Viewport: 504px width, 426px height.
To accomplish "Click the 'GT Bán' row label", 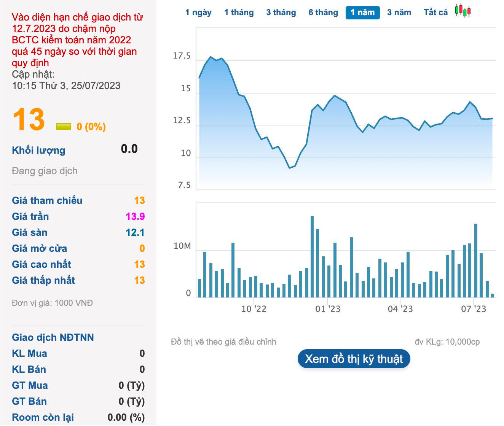I will point(29,401).
